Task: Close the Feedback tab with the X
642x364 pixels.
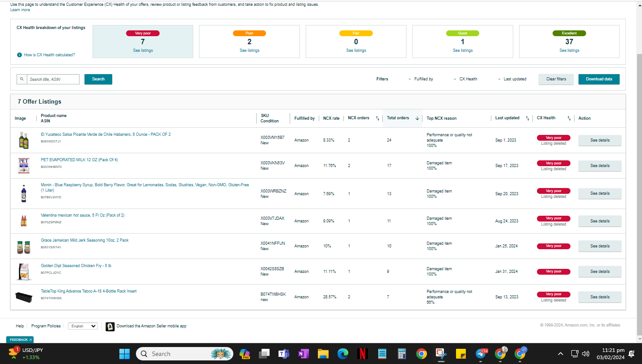Action: (x=31, y=340)
